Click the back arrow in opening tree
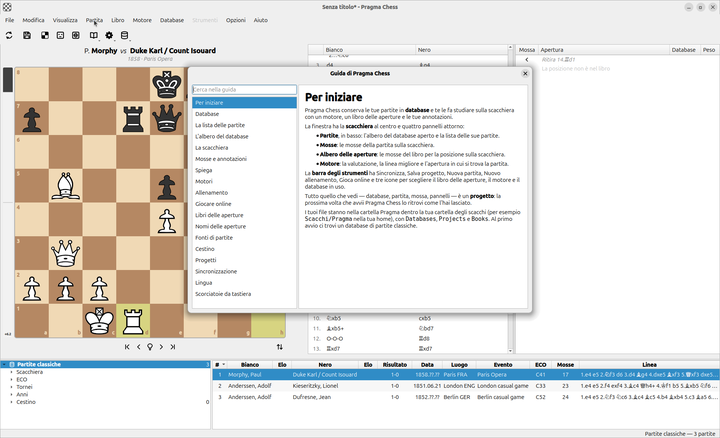 click(x=527, y=60)
